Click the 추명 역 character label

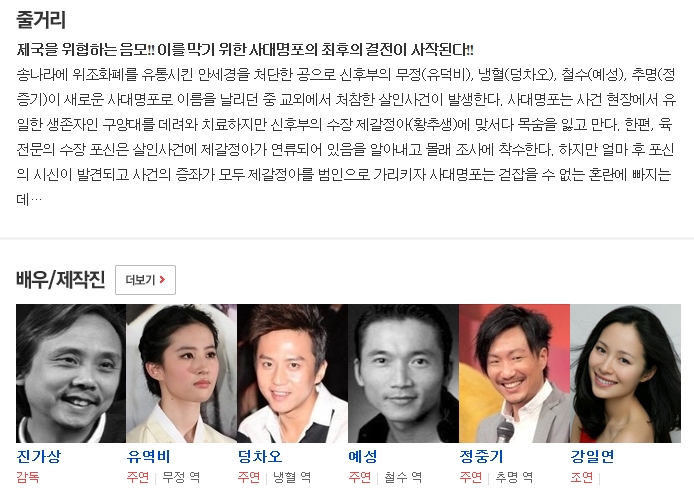coord(514,477)
